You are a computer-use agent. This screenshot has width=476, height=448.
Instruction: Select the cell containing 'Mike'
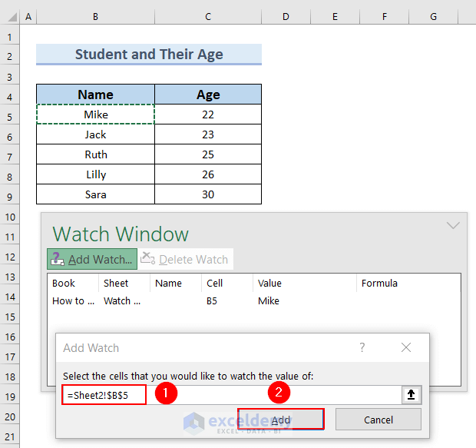(x=95, y=114)
